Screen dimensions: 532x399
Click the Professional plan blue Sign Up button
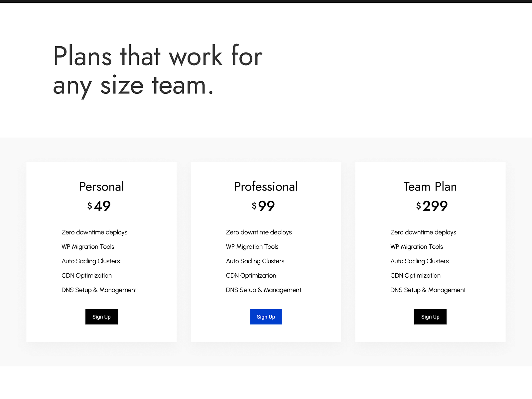[266, 317]
